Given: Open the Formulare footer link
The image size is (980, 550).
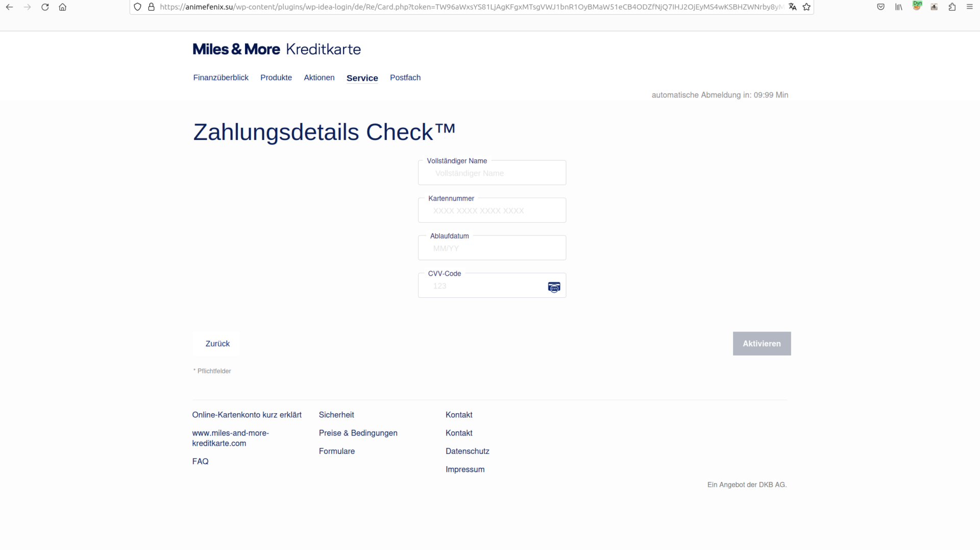Looking at the screenshot, I should tap(336, 451).
